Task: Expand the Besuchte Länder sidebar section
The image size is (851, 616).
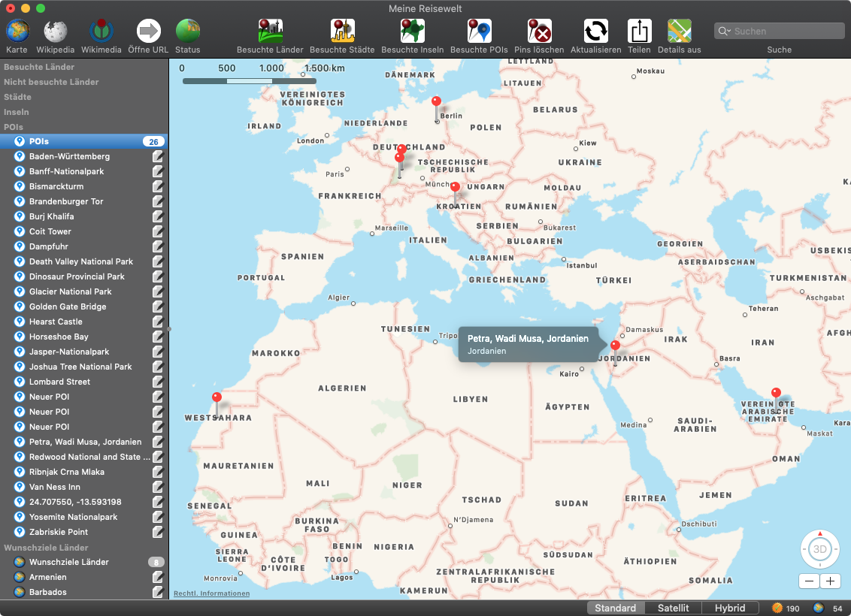Action: click(x=39, y=67)
